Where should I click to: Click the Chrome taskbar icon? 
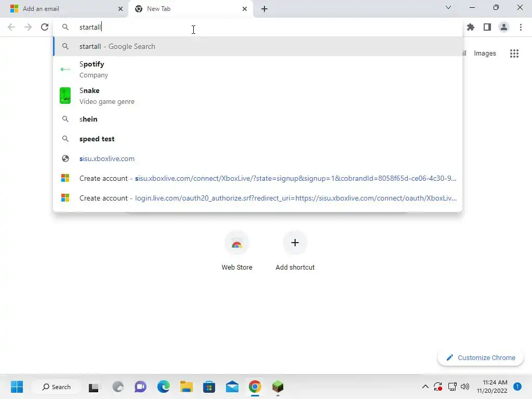tap(255, 387)
